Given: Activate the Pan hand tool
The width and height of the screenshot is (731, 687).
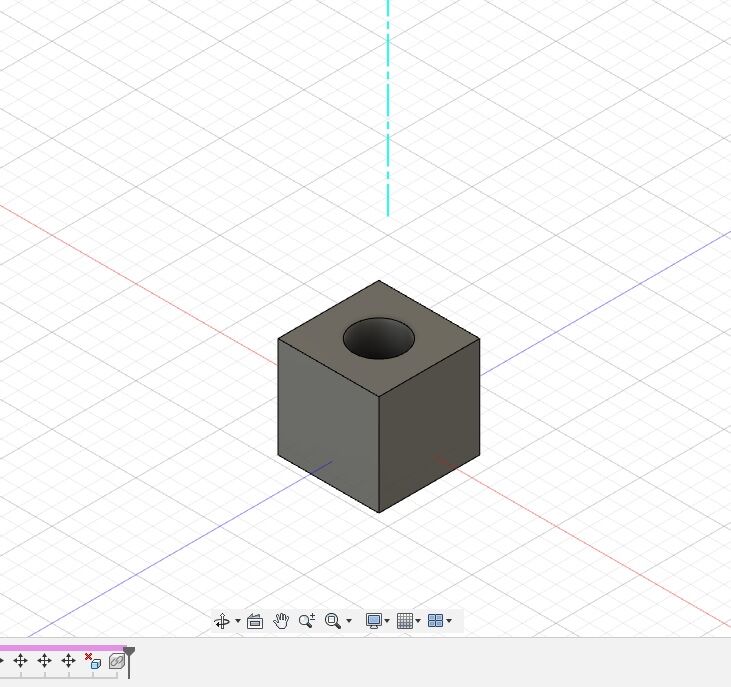Looking at the screenshot, I should [x=281, y=621].
